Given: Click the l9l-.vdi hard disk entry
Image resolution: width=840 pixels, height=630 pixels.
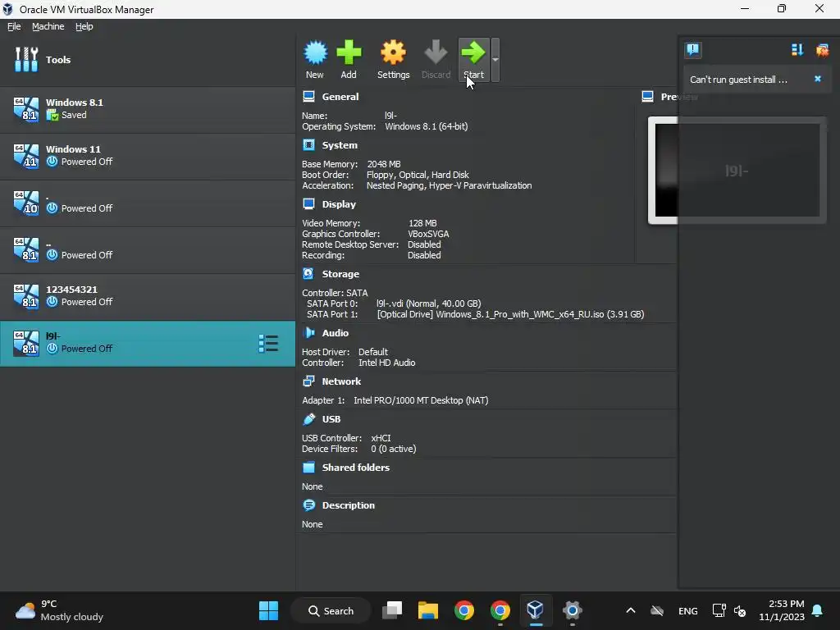Looking at the screenshot, I should pos(428,304).
